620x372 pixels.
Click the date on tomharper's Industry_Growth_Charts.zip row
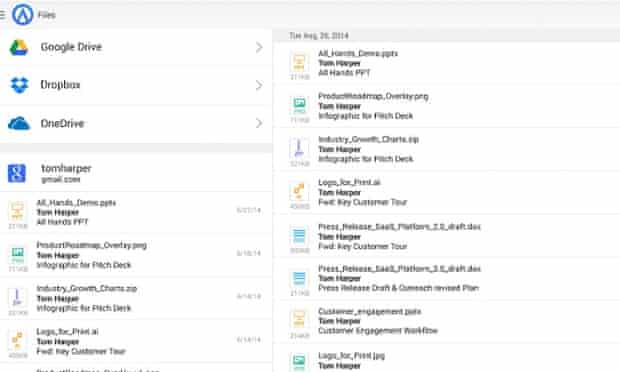coord(249,296)
